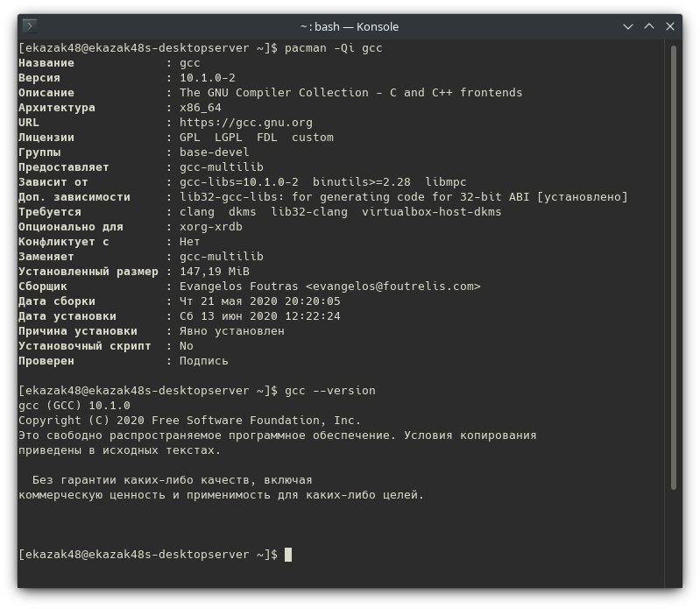Click the line "приведены в исходных текстах."
This screenshot has height=609, width=700.
(120, 450)
